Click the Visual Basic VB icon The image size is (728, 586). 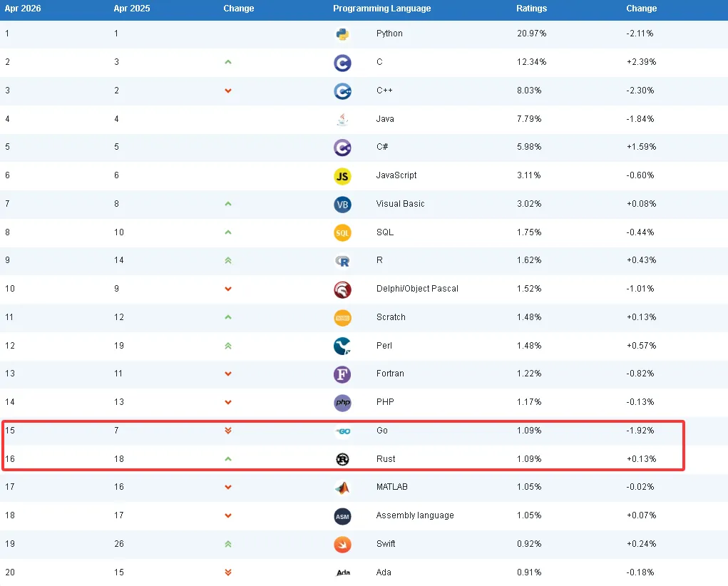pos(342,204)
